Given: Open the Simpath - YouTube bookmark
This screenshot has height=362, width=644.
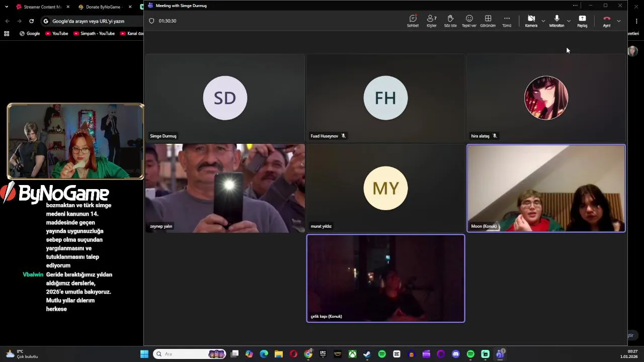Looking at the screenshot, I should click(94, 34).
